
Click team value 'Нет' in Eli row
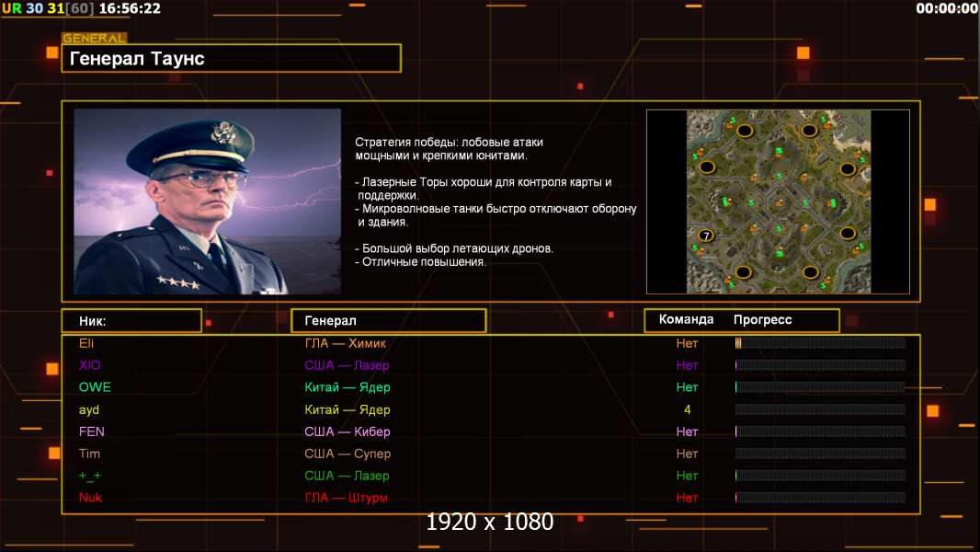687,343
